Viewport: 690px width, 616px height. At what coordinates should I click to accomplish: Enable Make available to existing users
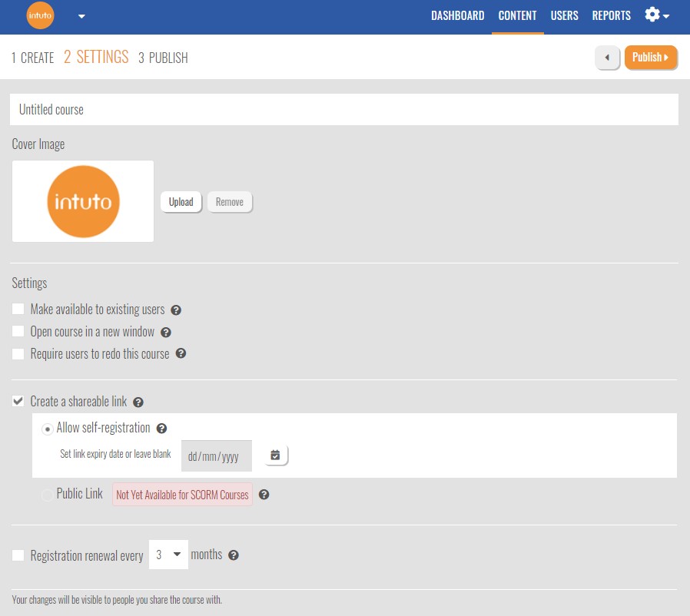click(18, 310)
